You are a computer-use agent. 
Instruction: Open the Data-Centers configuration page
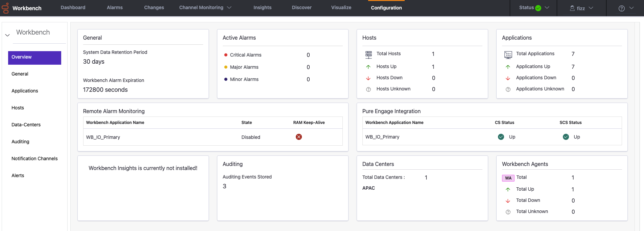pos(26,125)
